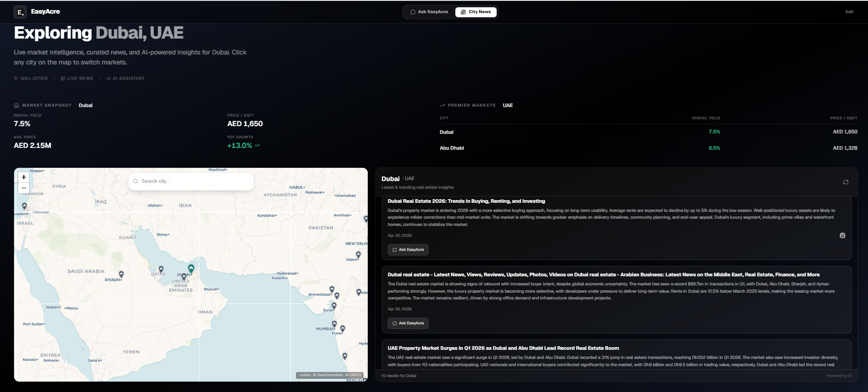Screen dimensions: 868x392
Task: Select the City News tab
Action: pos(476,12)
